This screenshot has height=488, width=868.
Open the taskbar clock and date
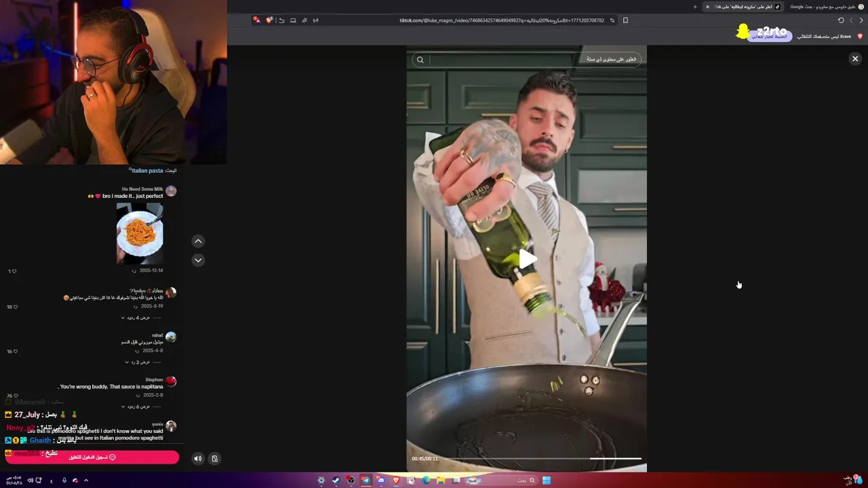coord(14,481)
